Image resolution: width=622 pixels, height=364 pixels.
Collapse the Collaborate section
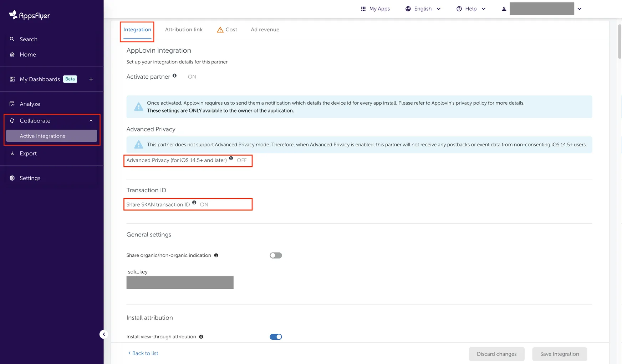click(x=91, y=120)
